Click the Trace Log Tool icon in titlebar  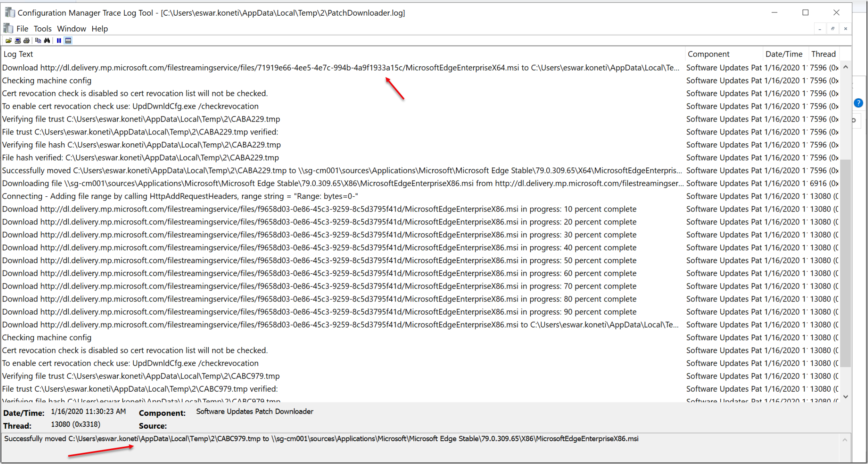pos(9,12)
